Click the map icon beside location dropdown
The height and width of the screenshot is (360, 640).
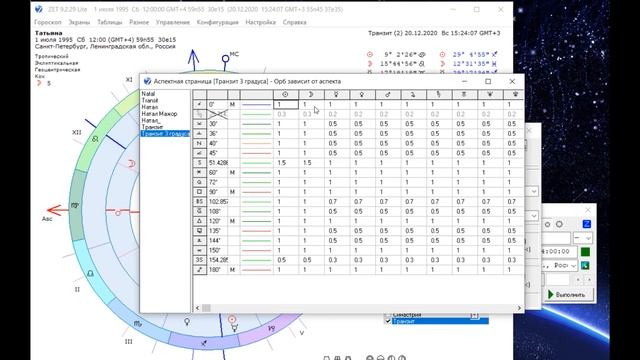click(585, 265)
